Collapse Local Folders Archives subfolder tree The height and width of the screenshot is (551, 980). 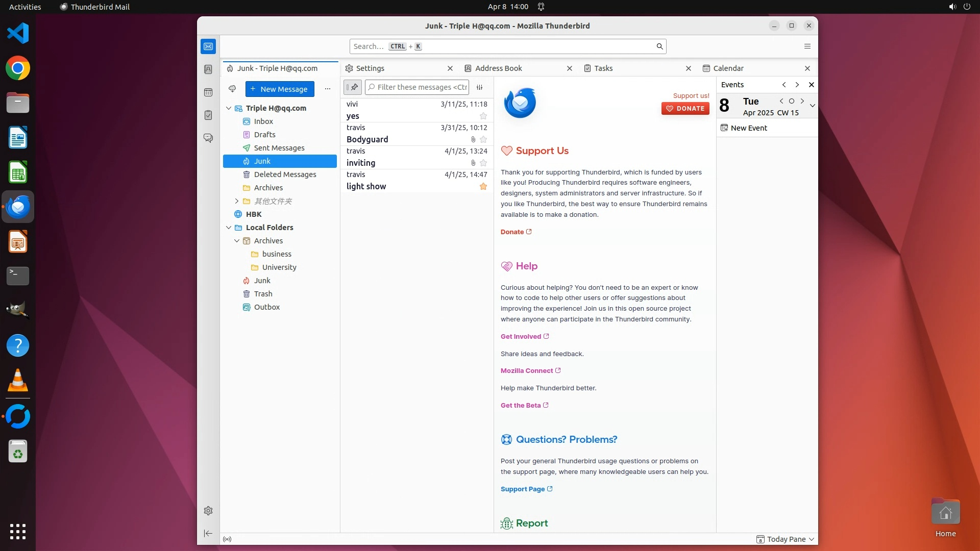pos(237,241)
